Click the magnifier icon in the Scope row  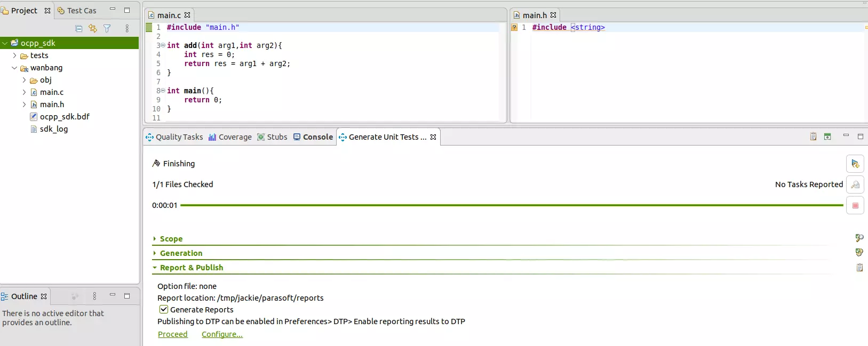[x=859, y=238]
